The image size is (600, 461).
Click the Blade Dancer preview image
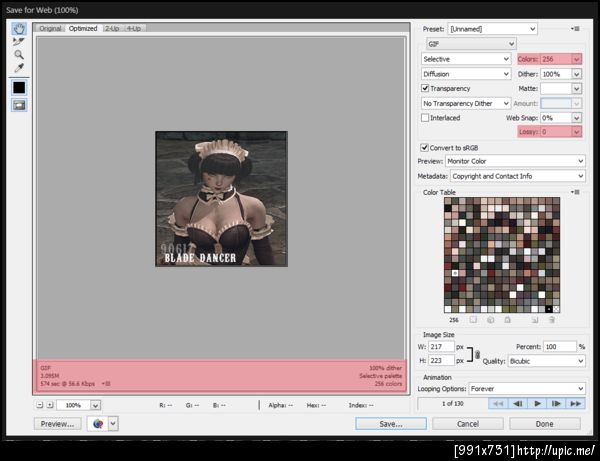pyautogui.click(x=222, y=199)
